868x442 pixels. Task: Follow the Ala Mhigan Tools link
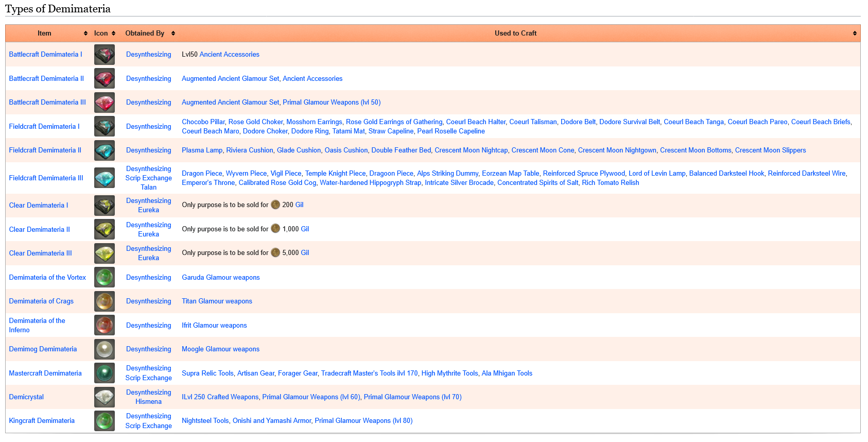pyautogui.click(x=507, y=373)
